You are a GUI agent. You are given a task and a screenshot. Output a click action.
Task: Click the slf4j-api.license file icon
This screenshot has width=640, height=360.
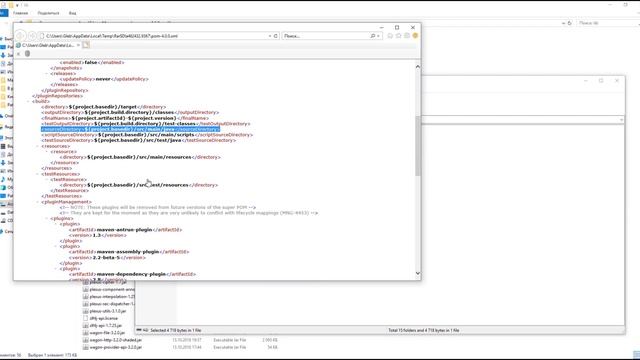[x=85, y=318]
